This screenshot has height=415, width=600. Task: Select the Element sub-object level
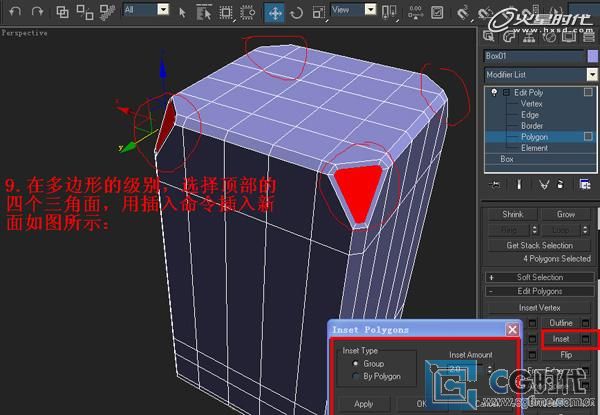[534, 148]
